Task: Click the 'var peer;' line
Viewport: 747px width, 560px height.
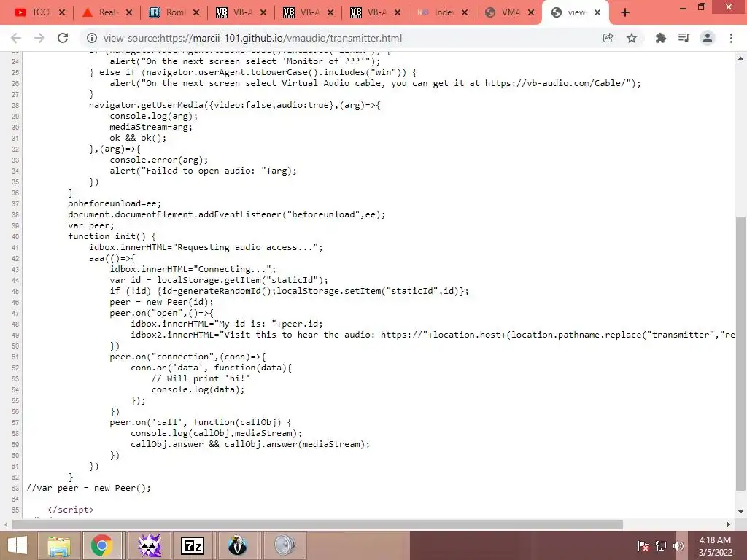Action: click(91, 225)
